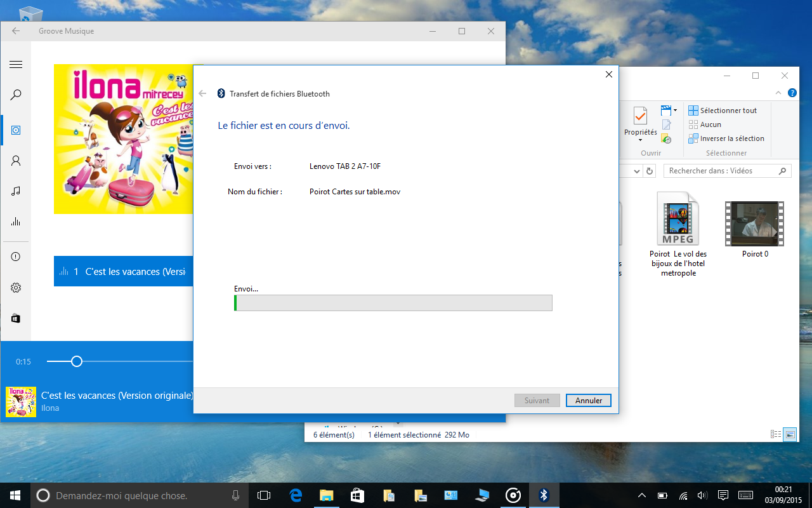This screenshot has width=812, height=508.
Task: Go to Artists section in Groove sidebar
Action: pos(16,161)
